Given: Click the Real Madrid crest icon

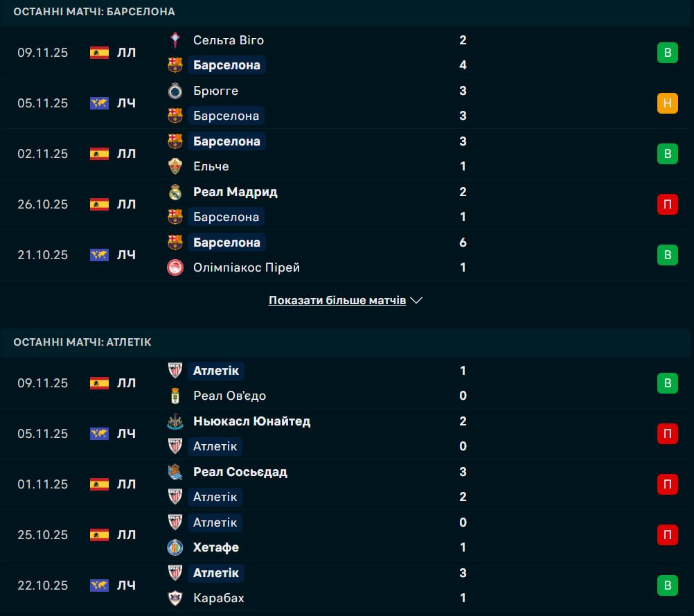Looking at the screenshot, I should click(175, 192).
